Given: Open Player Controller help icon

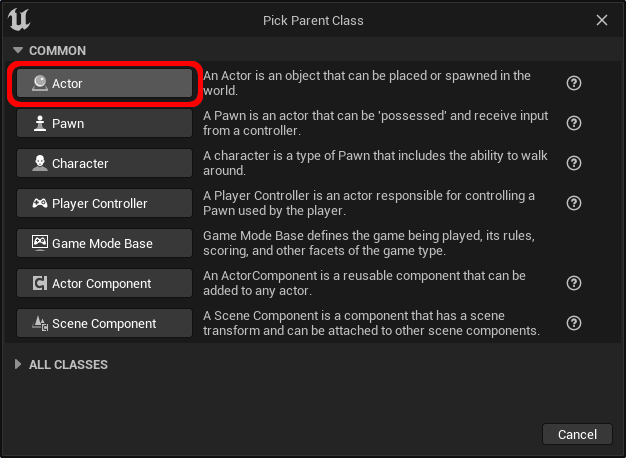Looking at the screenshot, I should [x=574, y=203].
